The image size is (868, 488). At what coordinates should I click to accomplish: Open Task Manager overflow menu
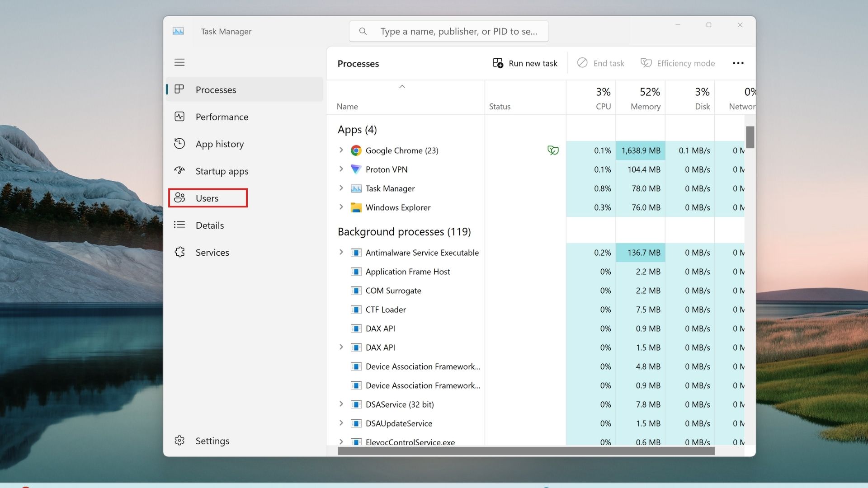pos(738,63)
